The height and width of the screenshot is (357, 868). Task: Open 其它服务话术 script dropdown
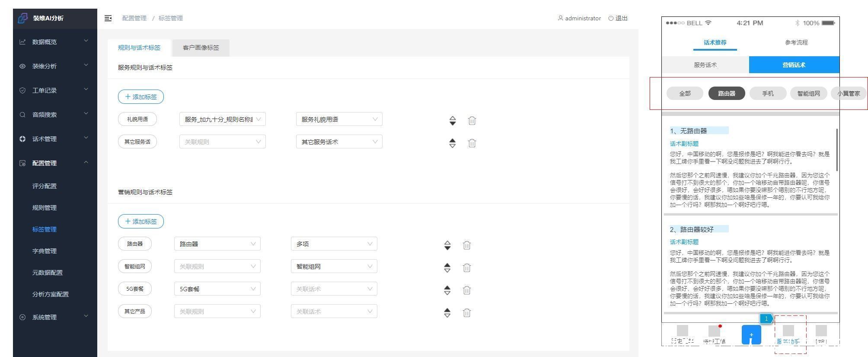[x=339, y=142]
